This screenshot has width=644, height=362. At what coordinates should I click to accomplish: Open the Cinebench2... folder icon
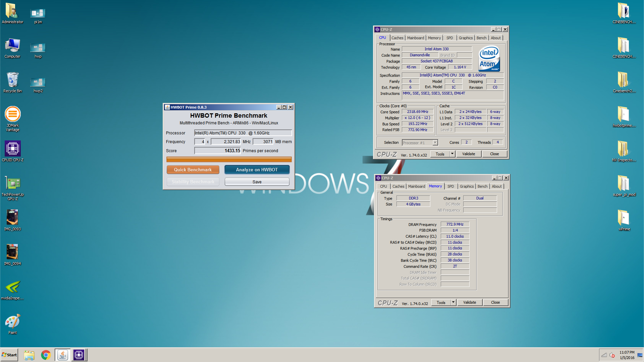point(624,82)
